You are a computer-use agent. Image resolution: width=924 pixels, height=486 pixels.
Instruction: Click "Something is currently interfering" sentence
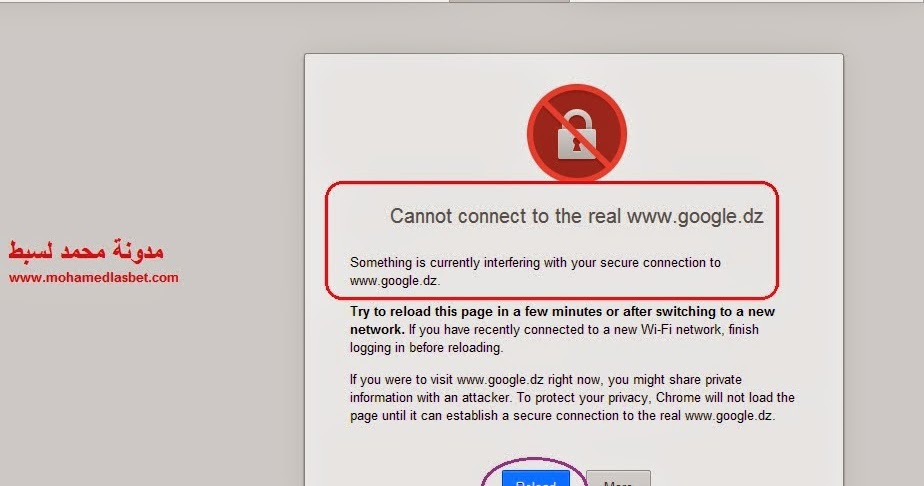click(446, 263)
